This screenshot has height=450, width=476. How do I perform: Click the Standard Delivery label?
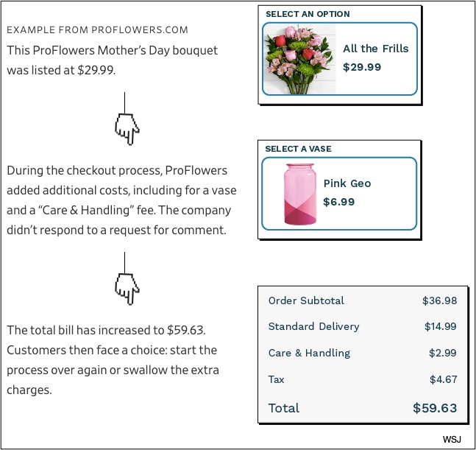tap(313, 326)
